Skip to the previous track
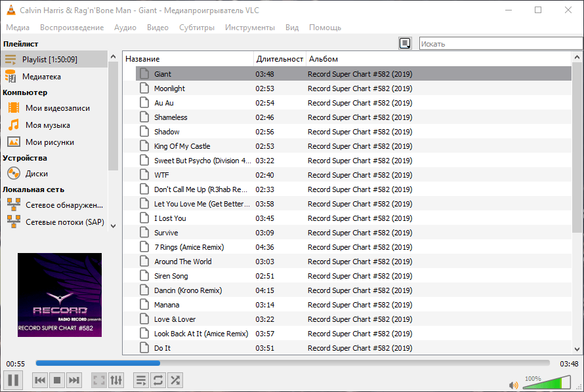Screen dimensions: 584x392 (40, 380)
